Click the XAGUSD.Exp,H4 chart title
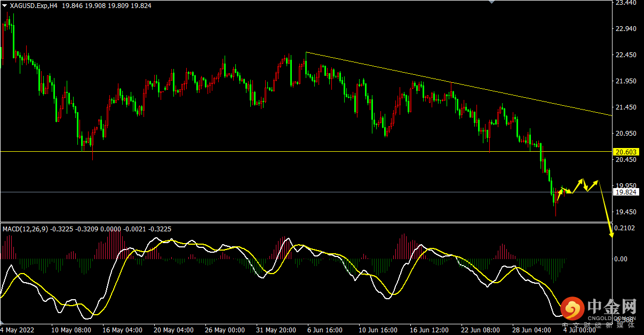 [34, 5]
